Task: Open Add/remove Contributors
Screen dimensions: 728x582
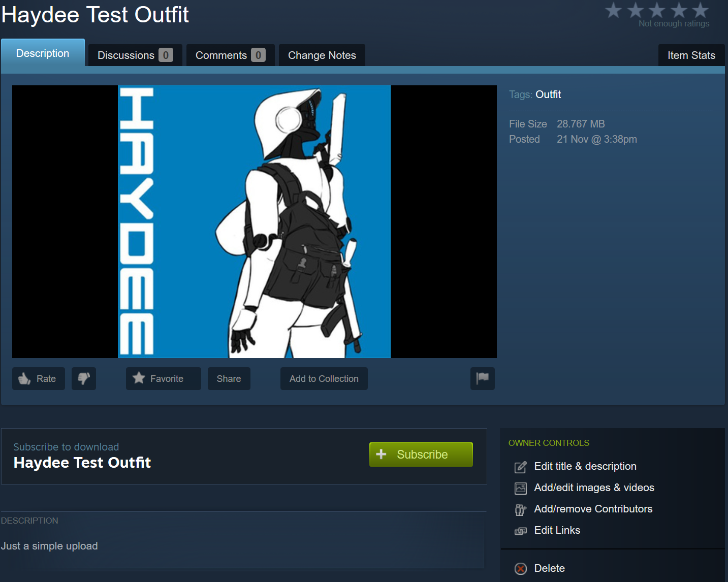Action: pos(593,509)
